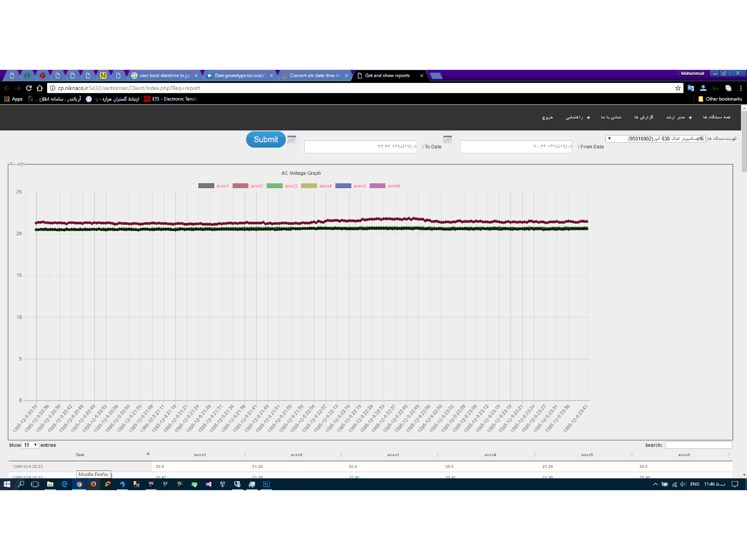Open the Show entries count dropdown
Screen dimensions: 747x560
point(30,445)
